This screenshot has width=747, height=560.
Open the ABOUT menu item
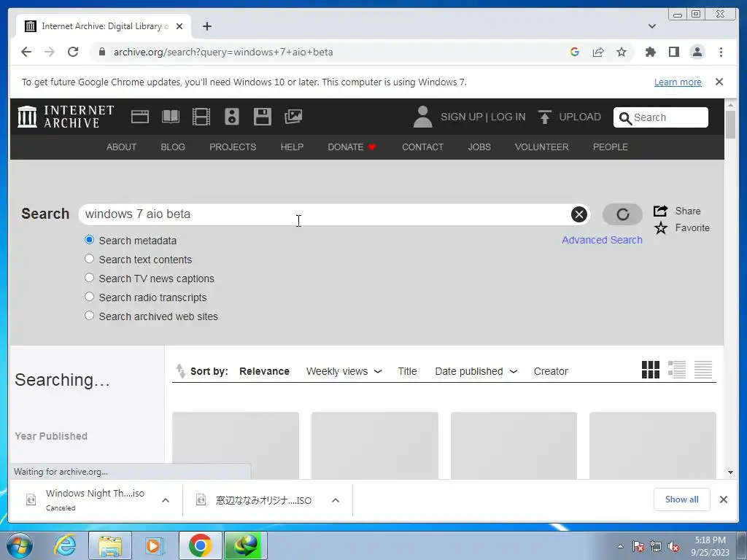coord(122,147)
